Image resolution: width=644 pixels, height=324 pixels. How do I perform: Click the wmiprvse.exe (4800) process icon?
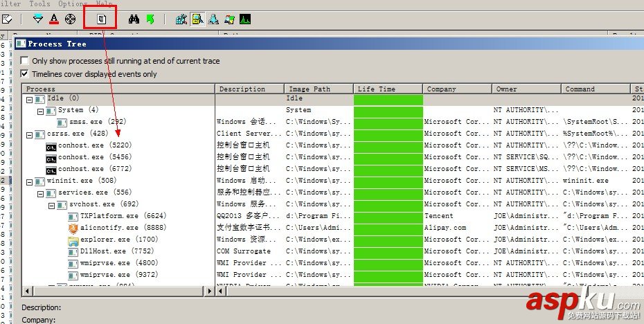point(73,264)
